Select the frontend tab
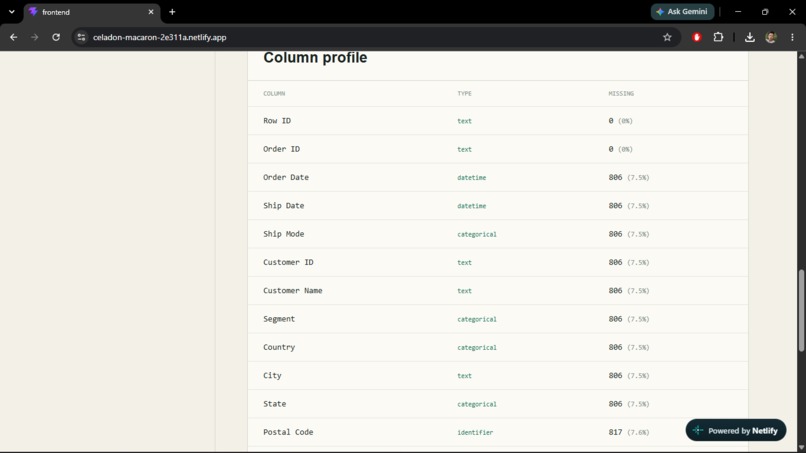806x453 pixels. (91, 12)
